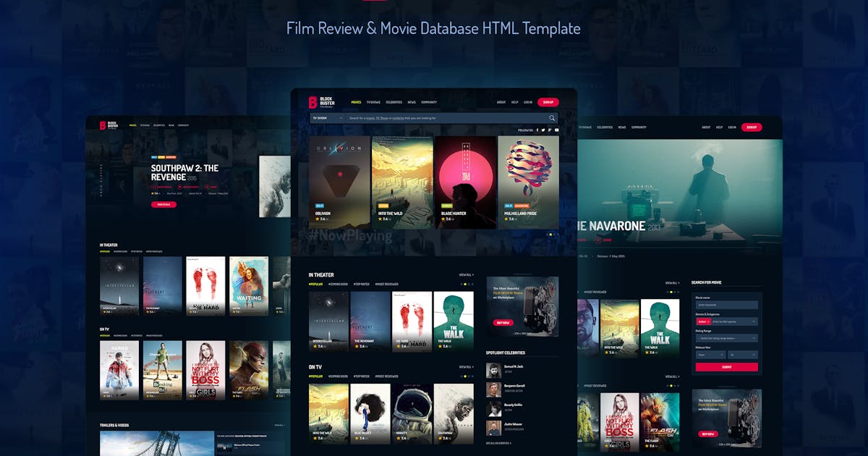Select COMMUNITY menu in center window
The image size is (868, 456).
[x=429, y=102]
